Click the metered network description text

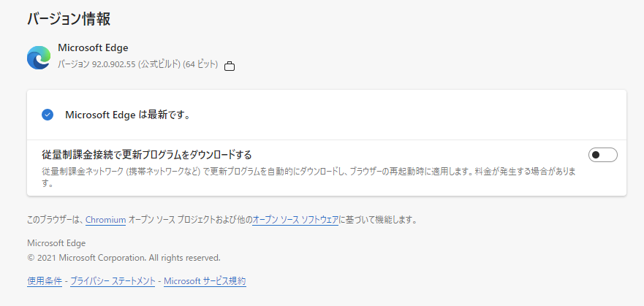[308, 177]
